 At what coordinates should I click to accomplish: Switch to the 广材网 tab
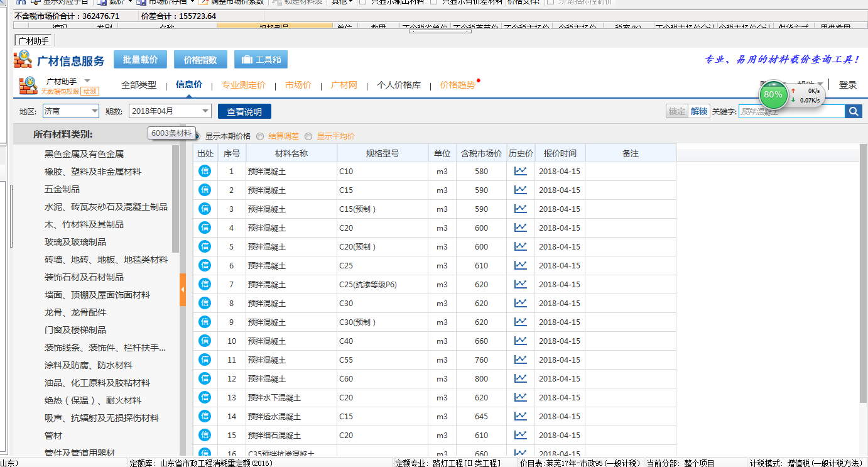344,85
